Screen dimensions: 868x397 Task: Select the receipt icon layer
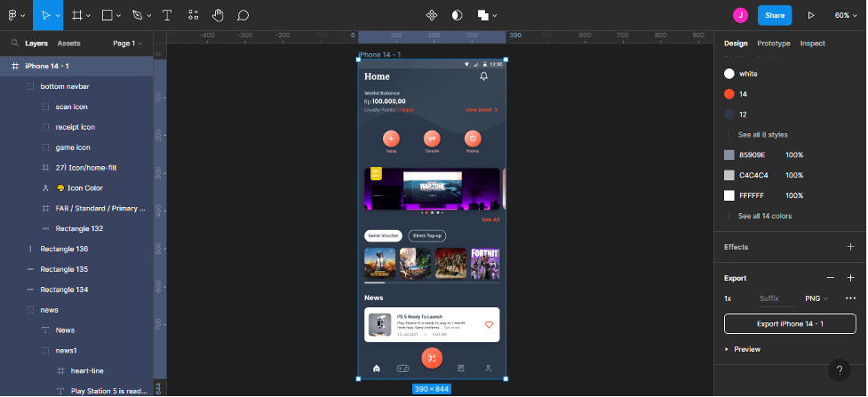pos(76,127)
